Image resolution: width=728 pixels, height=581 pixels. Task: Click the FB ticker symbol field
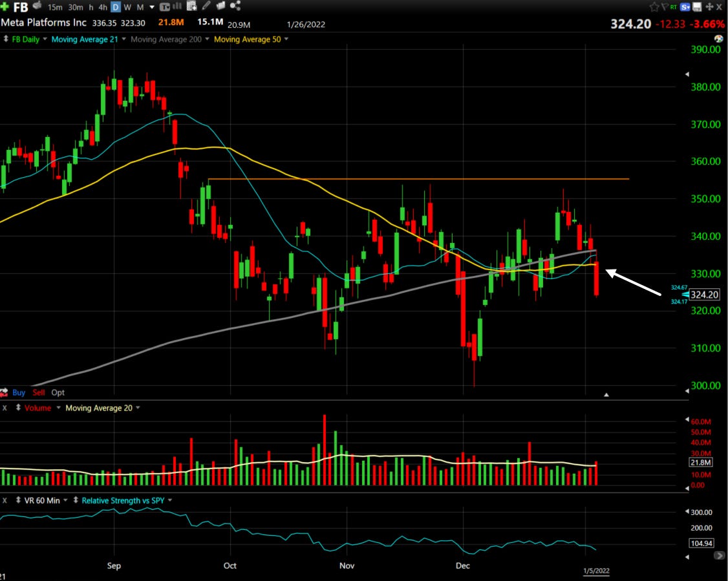point(21,7)
